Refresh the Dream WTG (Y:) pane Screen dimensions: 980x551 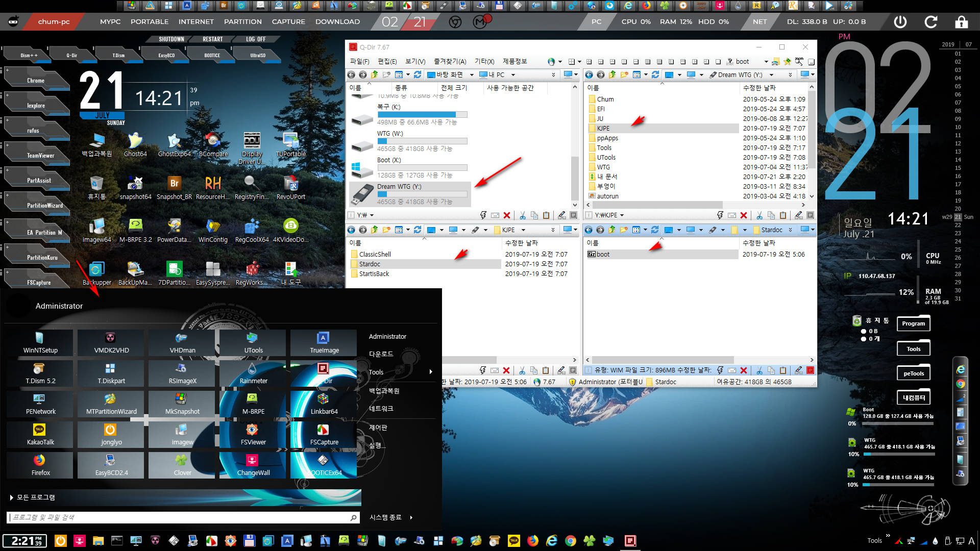click(x=655, y=74)
